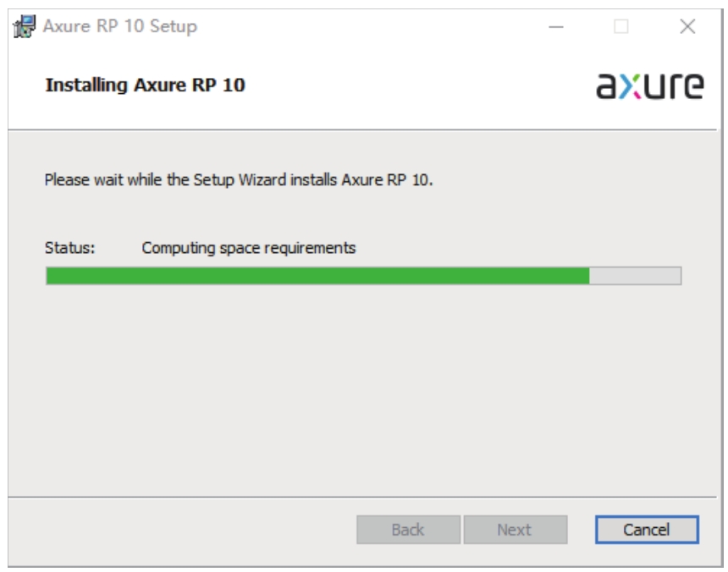Minimize the Axure RP 10 Setup window
Viewport: 728px width, 572px height.
pos(556,27)
